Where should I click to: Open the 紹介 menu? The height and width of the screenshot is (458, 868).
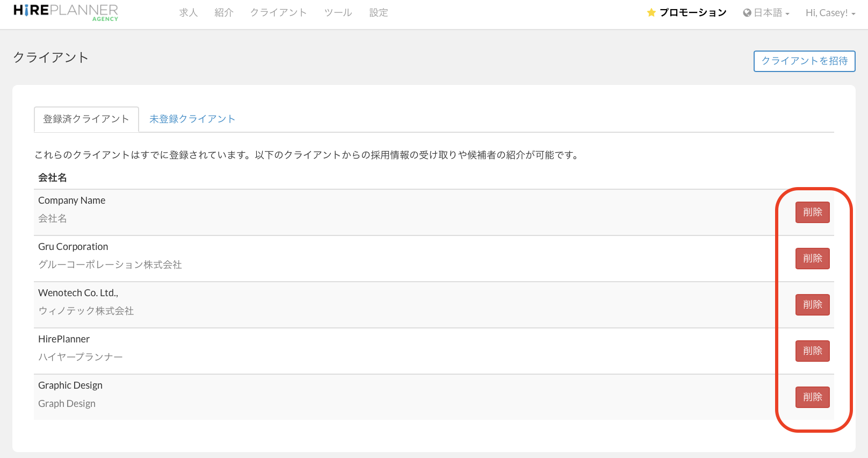coord(224,13)
